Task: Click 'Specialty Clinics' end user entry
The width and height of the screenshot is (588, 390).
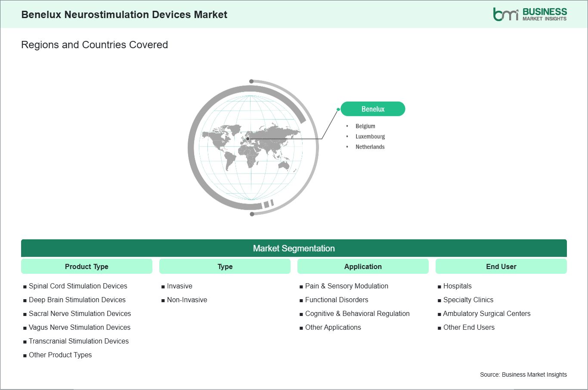Action: (468, 300)
